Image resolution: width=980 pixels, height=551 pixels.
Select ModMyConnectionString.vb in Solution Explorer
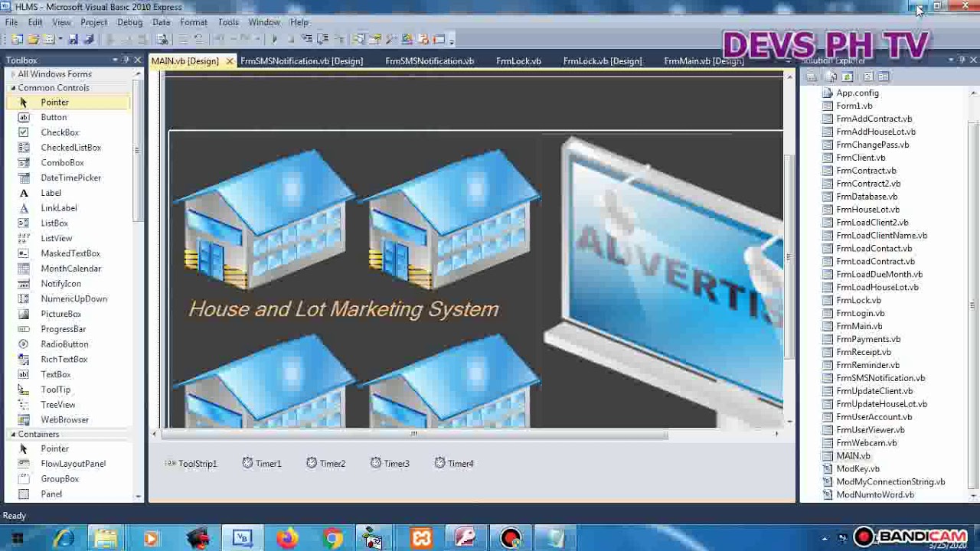890,481
